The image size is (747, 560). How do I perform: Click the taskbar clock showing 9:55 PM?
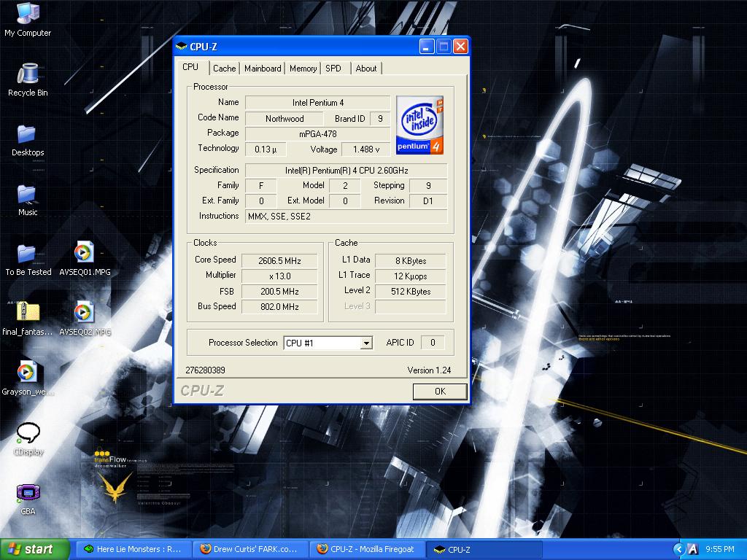[x=720, y=549]
